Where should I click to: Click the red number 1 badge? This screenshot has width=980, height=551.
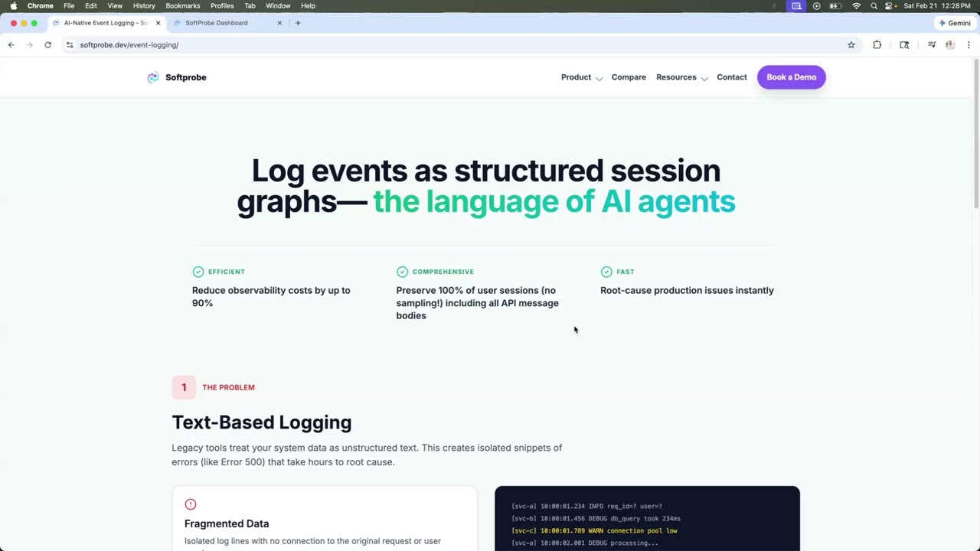click(184, 387)
